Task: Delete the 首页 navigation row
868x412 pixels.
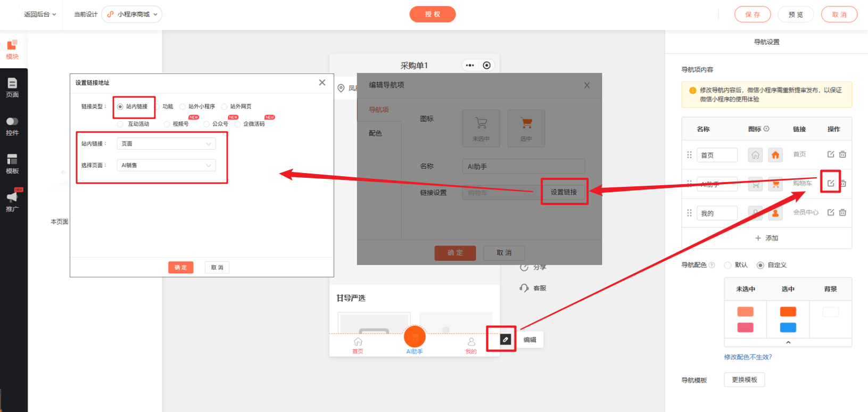Action: pyautogui.click(x=842, y=154)
